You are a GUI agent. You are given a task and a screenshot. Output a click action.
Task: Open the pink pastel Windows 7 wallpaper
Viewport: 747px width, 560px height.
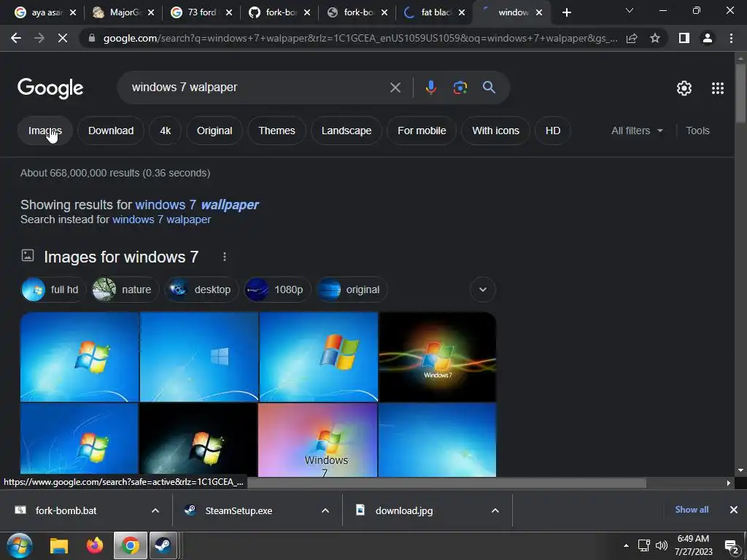coord(318,440)
